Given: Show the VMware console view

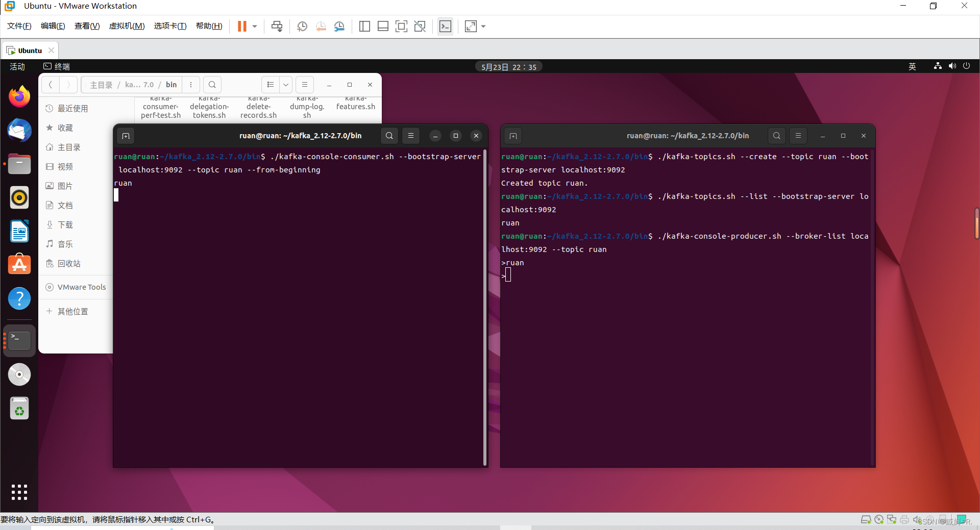Looking at the screenshot, I should (445, 26).
